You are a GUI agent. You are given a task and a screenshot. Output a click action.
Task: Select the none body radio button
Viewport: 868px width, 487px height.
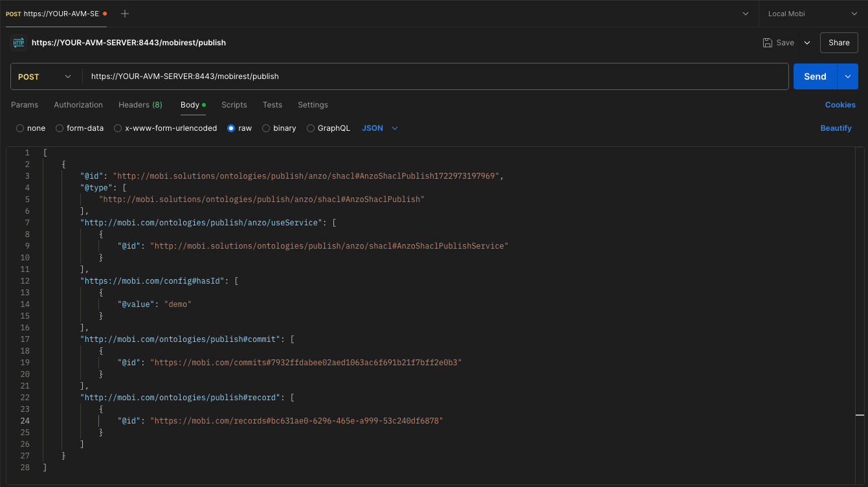(20, 128)
